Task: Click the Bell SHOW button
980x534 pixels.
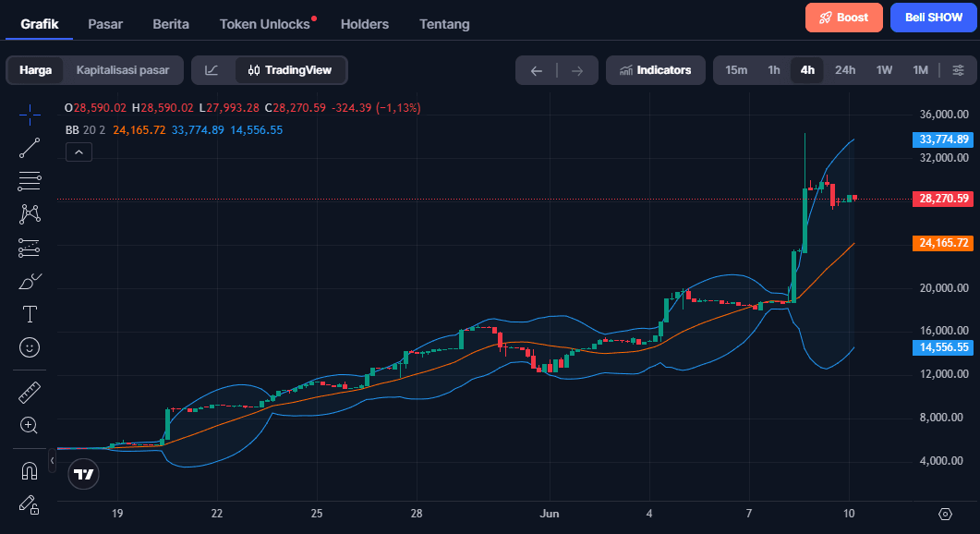Action: click(x=933, y=18)
